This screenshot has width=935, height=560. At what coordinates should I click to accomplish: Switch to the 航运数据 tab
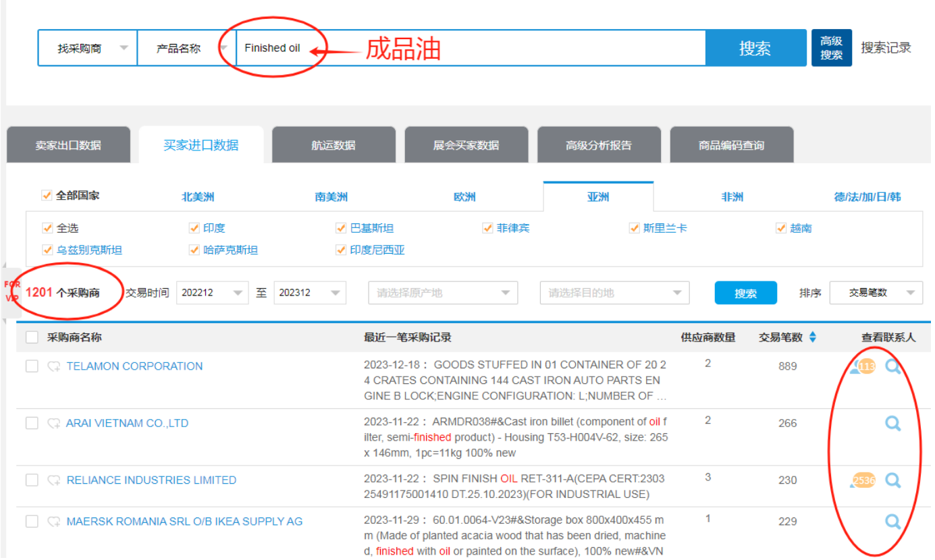333,145
